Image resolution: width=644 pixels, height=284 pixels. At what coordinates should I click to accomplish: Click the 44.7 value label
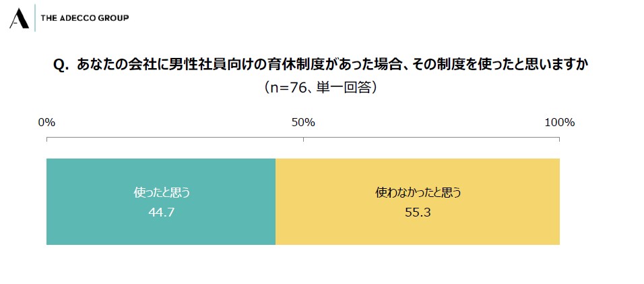(x=162, y=213)
